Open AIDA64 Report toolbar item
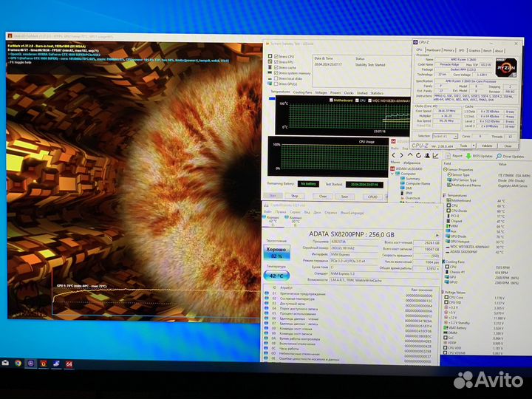This screenshot has width=532, height=399. (x=454, y=156)
